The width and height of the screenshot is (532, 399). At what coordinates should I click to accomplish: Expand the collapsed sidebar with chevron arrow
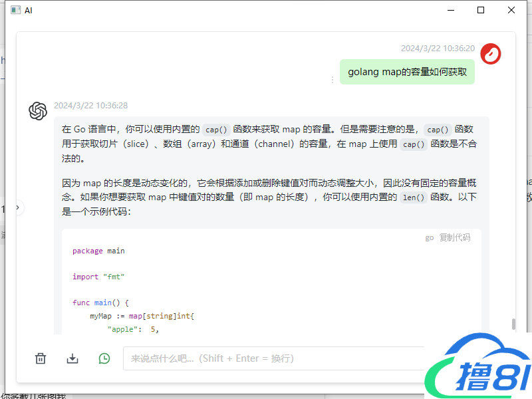coord(18,208)
